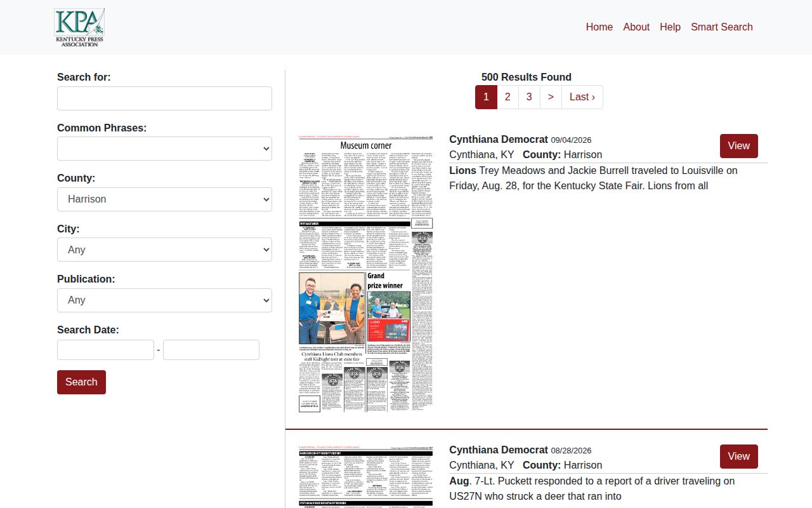The width and height of the screenshot is (812, 508).
Task: Click the red Search button
Action: click(81, 382)
